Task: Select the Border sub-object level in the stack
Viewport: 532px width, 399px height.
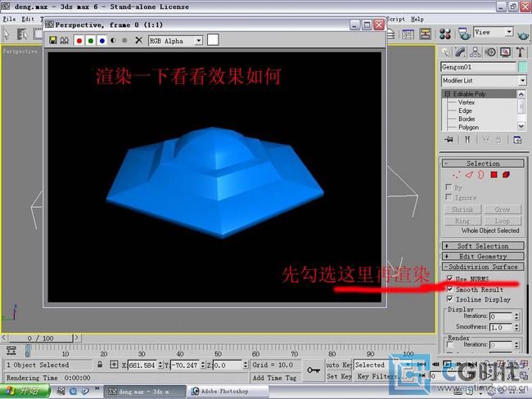Action: (467, 119)
